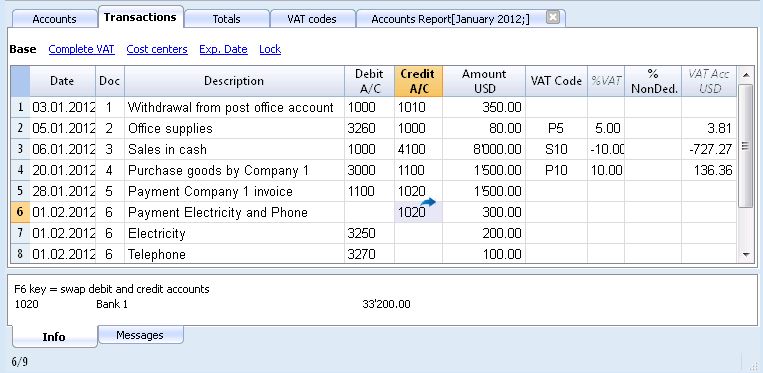Switch to the Transactions tab
The width and height of the screenshot is (763, 373).
[140, 17]
